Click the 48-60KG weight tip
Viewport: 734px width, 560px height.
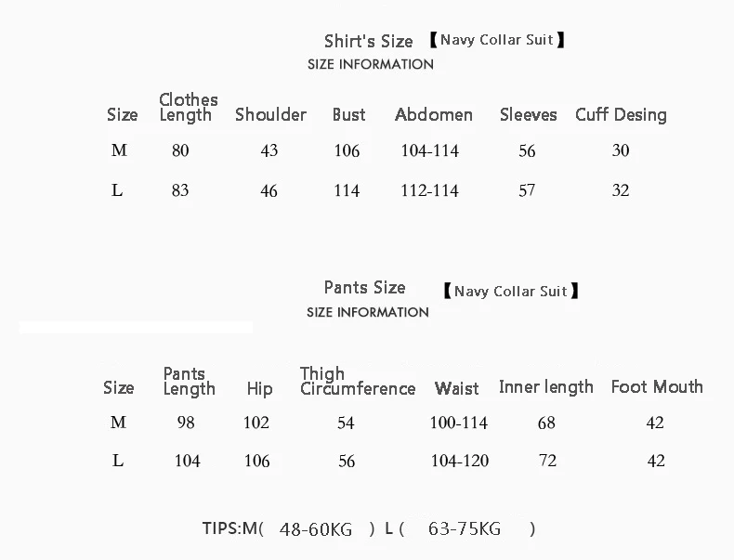point(316,529)
